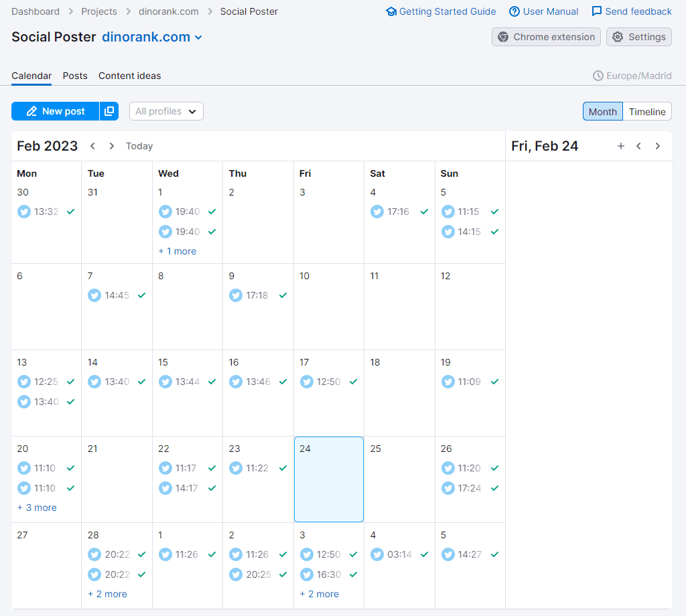Select the Month view toggle
Image resolution: width=686 pixels, height=616 pixels.
click(602, 112)
